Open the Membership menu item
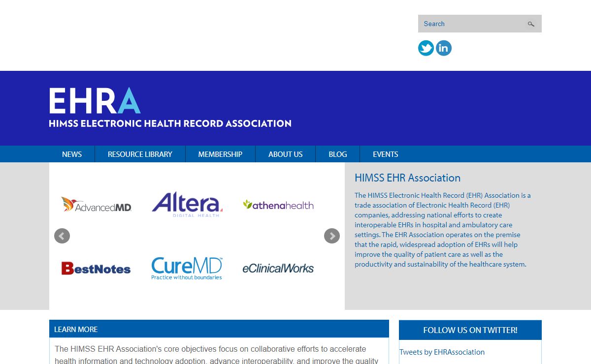This screenshot has width=591, height=364. [x=220, y=154]
